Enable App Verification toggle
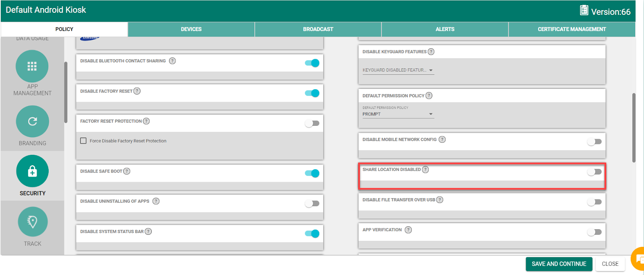 tap(594, 232)
